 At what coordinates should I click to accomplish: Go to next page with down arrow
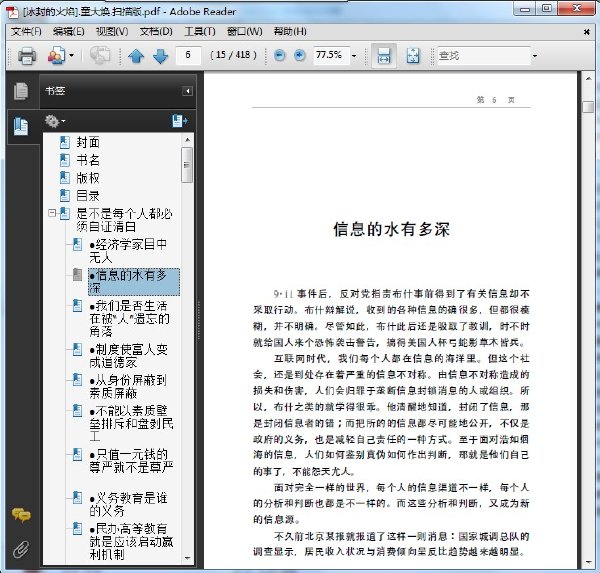[160, 56]
